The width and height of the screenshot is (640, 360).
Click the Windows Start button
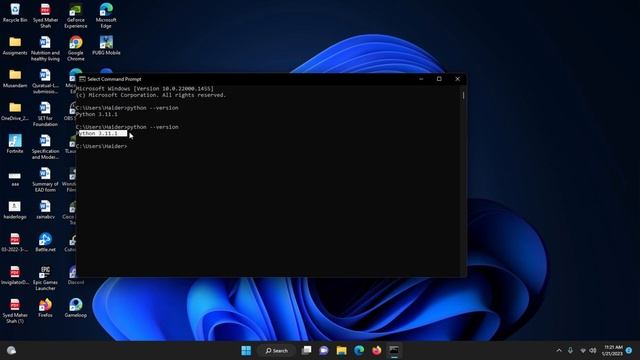point(246,350)
